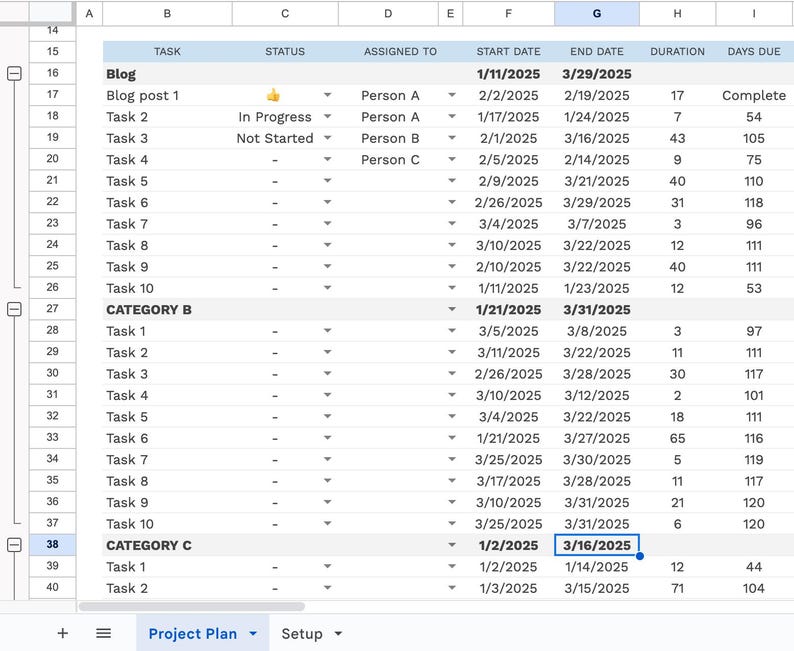Select column G header

[597, 14]
